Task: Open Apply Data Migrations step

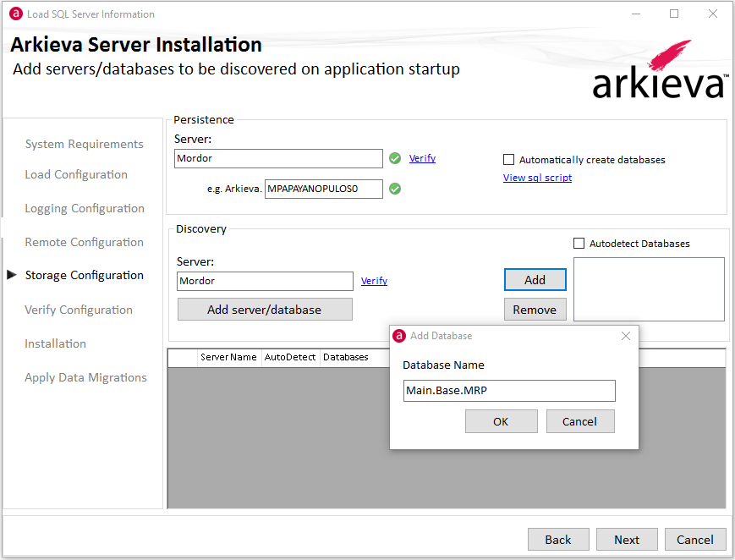Action: click(85, 377)
